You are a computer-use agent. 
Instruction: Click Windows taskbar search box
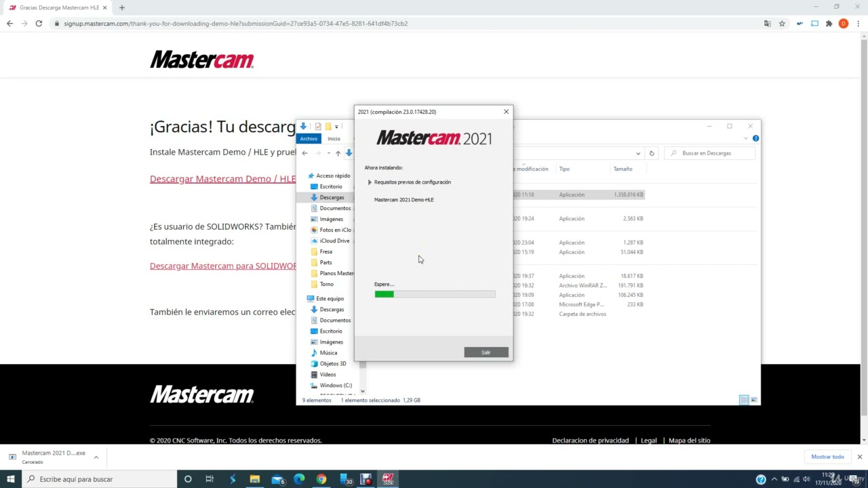100,479
